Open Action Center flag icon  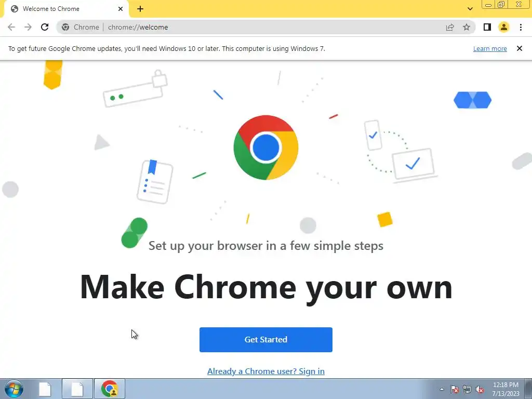pos(455,389)
